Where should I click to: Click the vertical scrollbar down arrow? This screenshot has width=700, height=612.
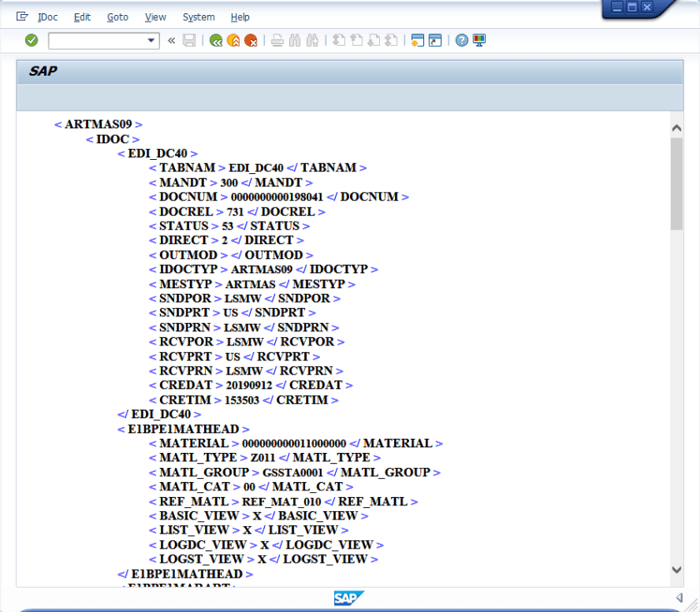click(677, 570)
